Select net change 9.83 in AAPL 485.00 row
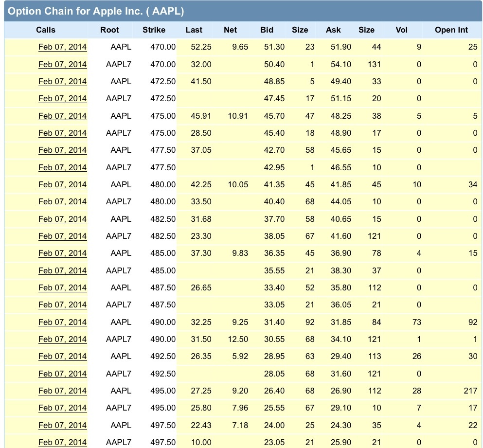This screenshot has height=448, width=483. click(240, 253)
